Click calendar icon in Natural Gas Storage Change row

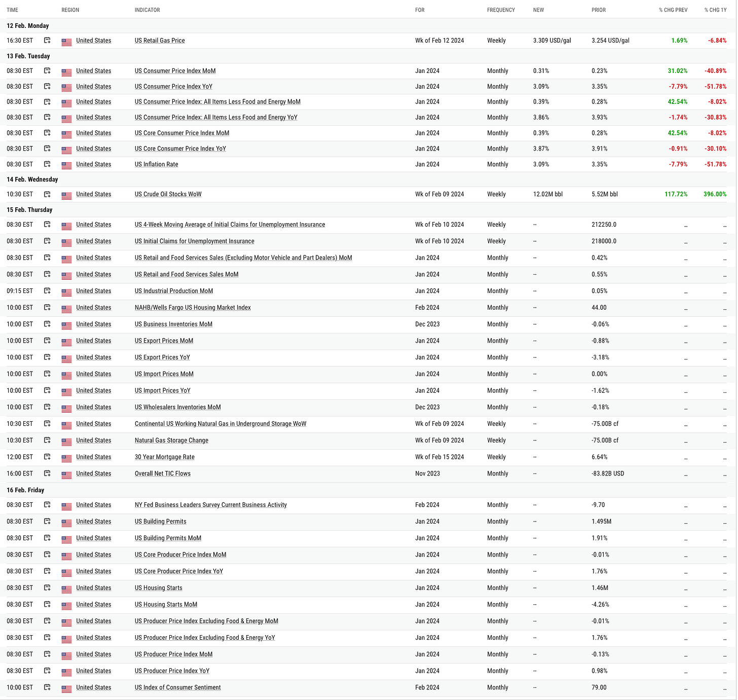[x=47, y=440]
